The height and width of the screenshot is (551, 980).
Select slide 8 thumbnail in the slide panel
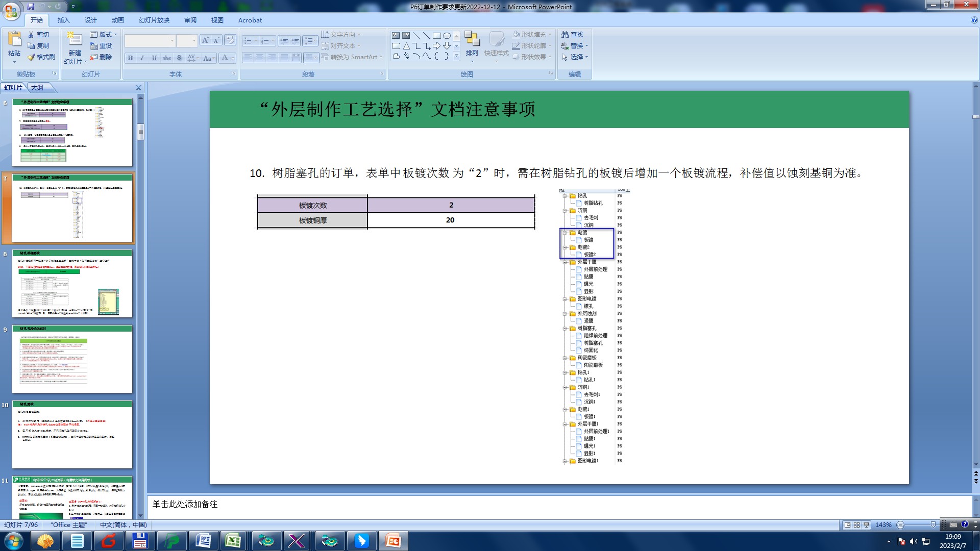pos(72,284)
